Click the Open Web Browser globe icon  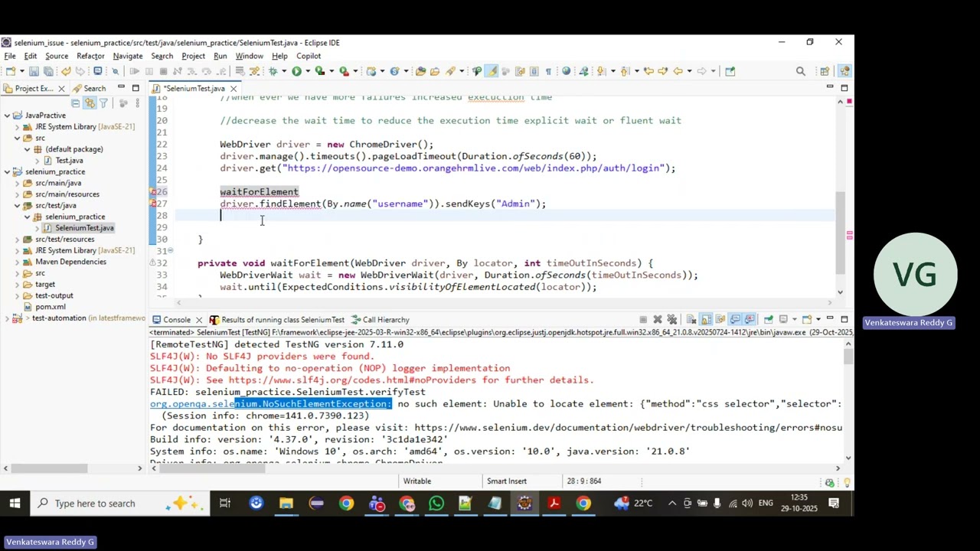pos(566,71)
